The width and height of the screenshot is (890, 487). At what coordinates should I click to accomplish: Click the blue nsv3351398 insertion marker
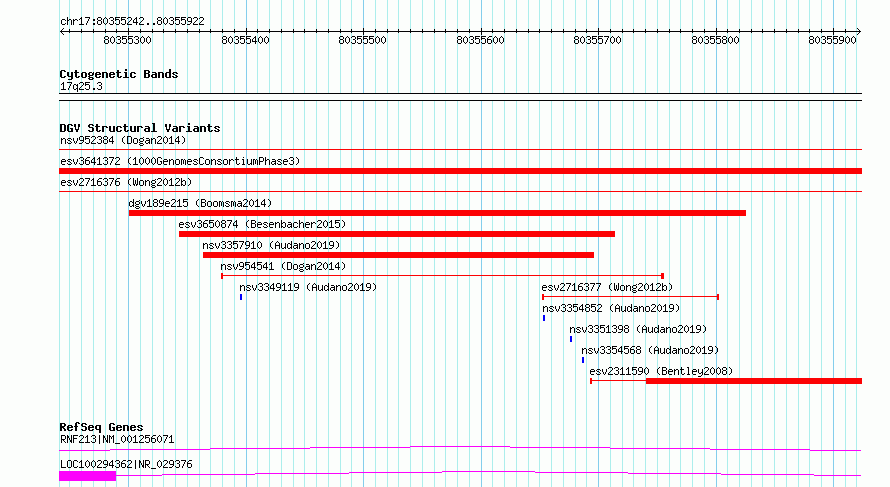(x=571, y=339)
